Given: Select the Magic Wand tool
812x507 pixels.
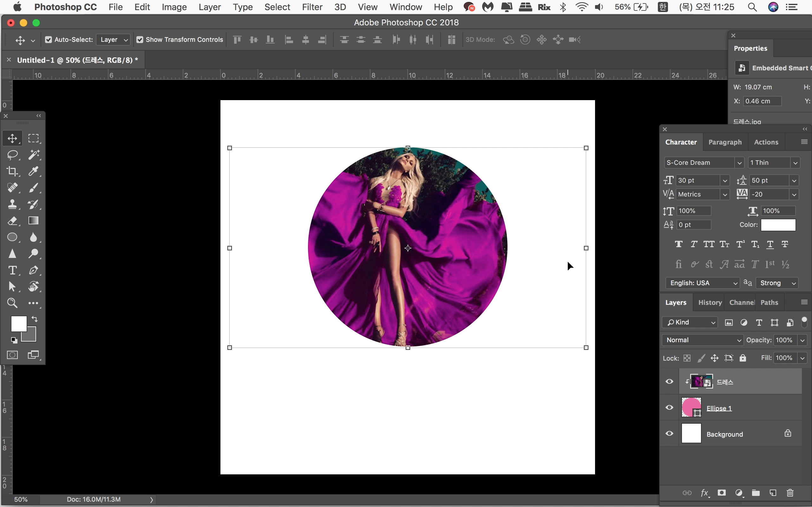Looking at the screenshot, I should [x=34, y=155].
